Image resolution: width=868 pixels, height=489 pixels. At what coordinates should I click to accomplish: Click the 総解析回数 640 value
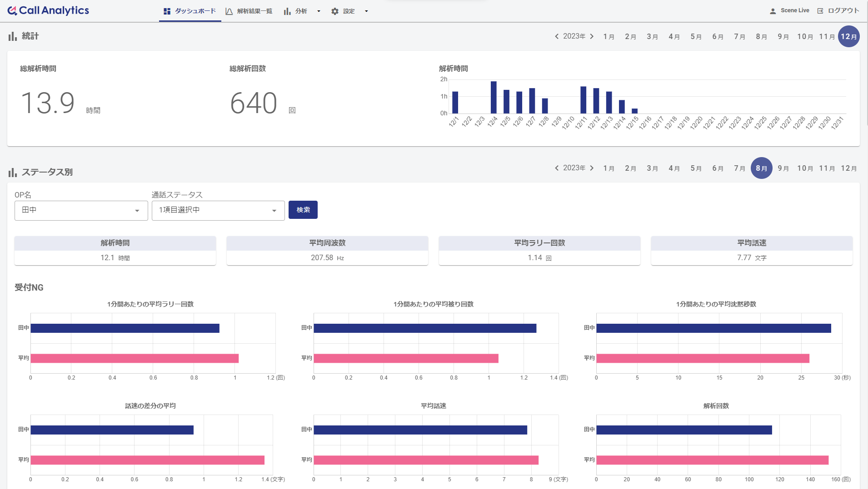click(x=254, y=103)
